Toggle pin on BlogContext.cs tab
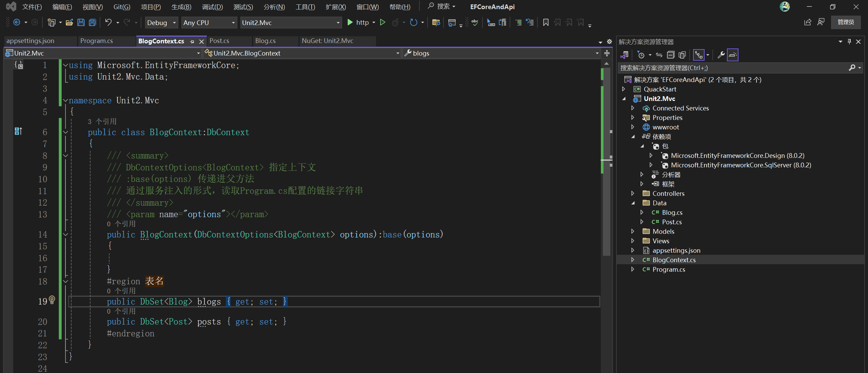 (x=192, y=41)
